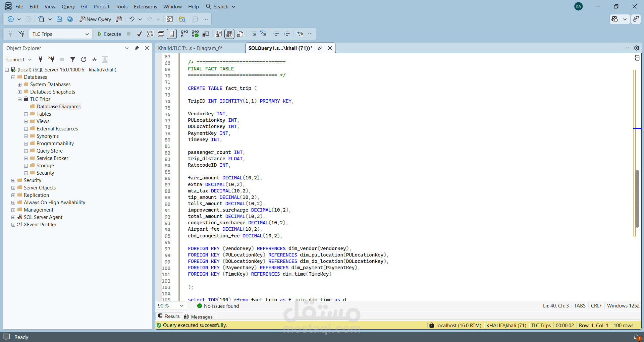Toggle Results to Grid mode
The width and height of the screenshot is (644, 342).
pos(229,34)
